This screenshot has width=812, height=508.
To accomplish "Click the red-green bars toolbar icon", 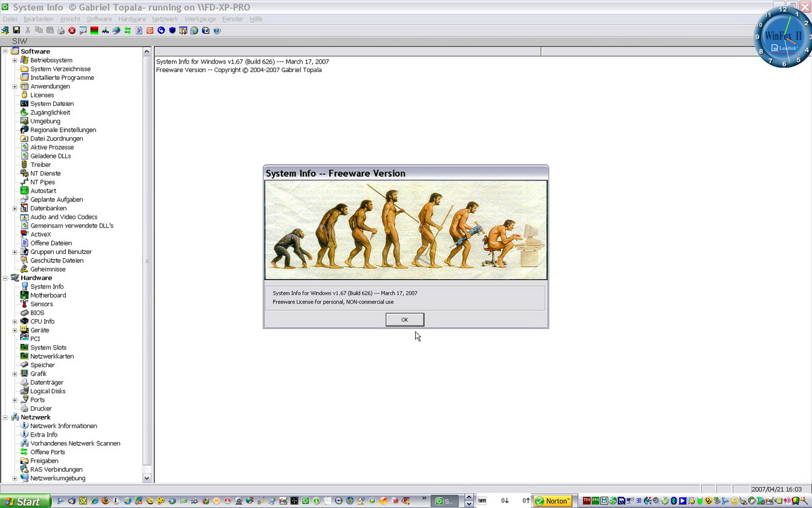I will coord(94,30).
